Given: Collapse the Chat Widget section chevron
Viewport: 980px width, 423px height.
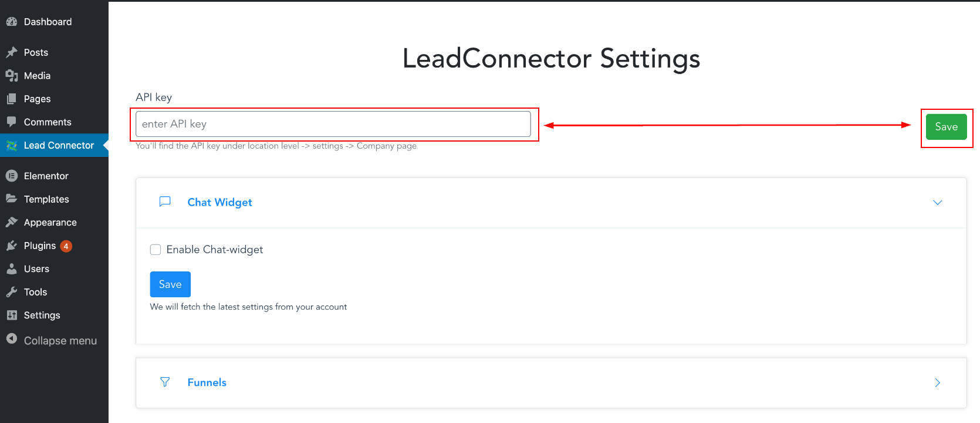Looking at the screenshot, I should click(937, 203).
